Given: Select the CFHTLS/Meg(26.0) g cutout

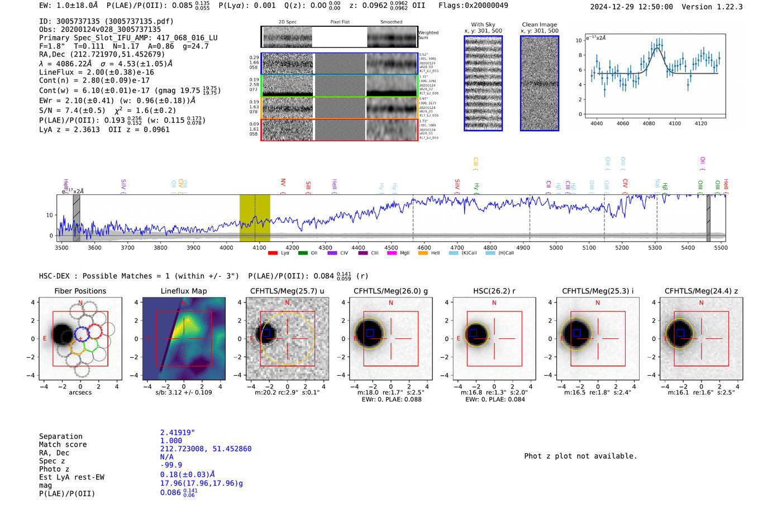Looking at the screenshot, I should click(x=391, y=338).
